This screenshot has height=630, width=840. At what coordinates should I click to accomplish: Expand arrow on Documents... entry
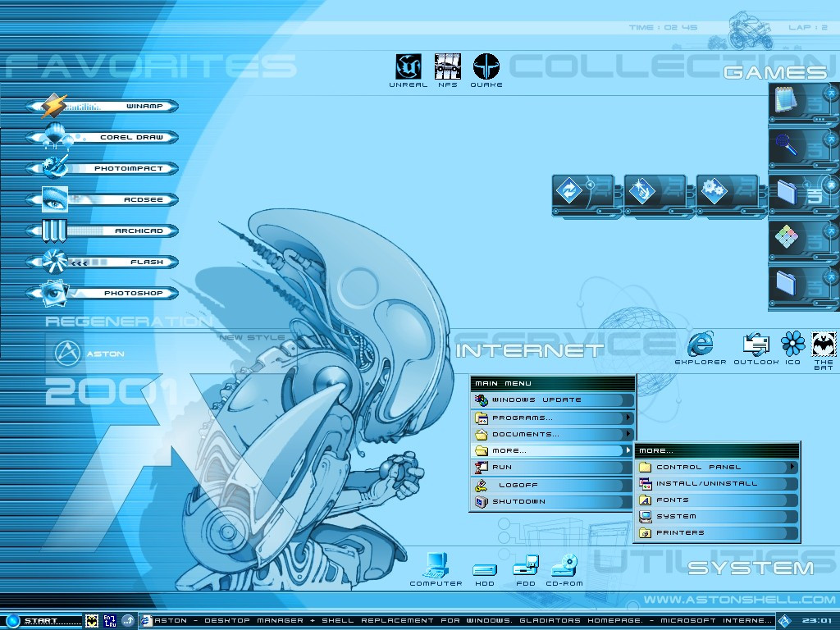pyautogui.click(x=628, y=434)
